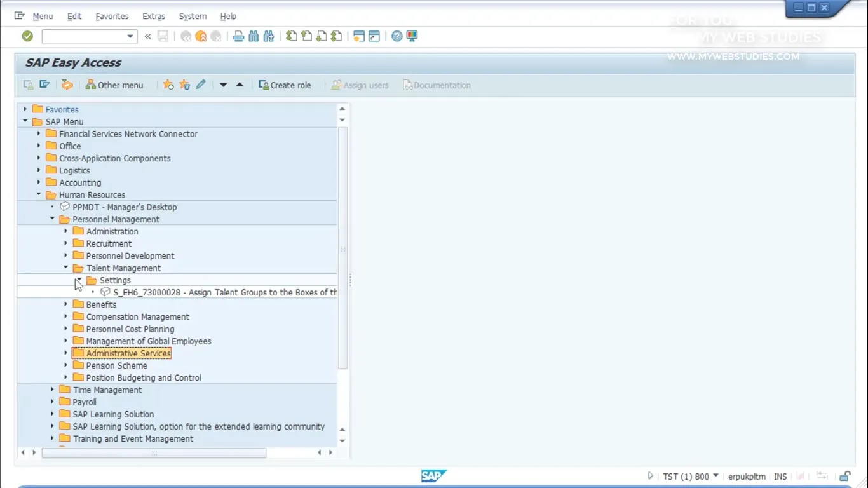Click the padlock icon in status bar
This screenshot has width=868, height=488.
[845, 476]
